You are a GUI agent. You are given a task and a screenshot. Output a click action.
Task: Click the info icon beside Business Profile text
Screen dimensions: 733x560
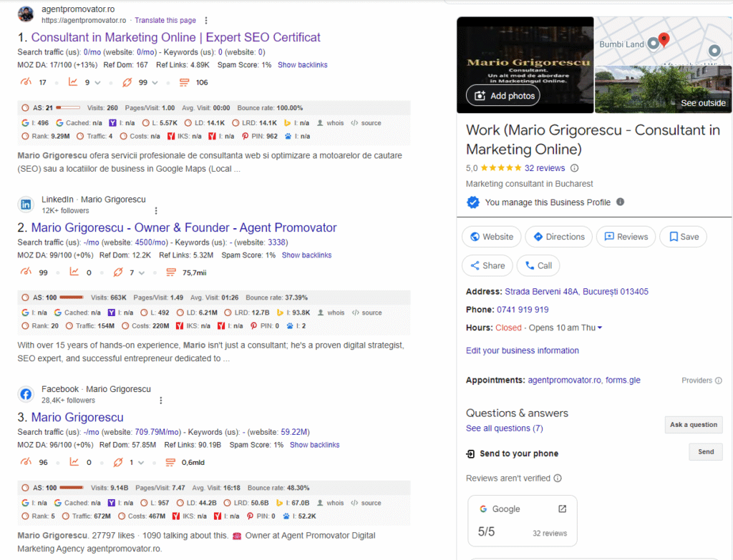point(621,202)
